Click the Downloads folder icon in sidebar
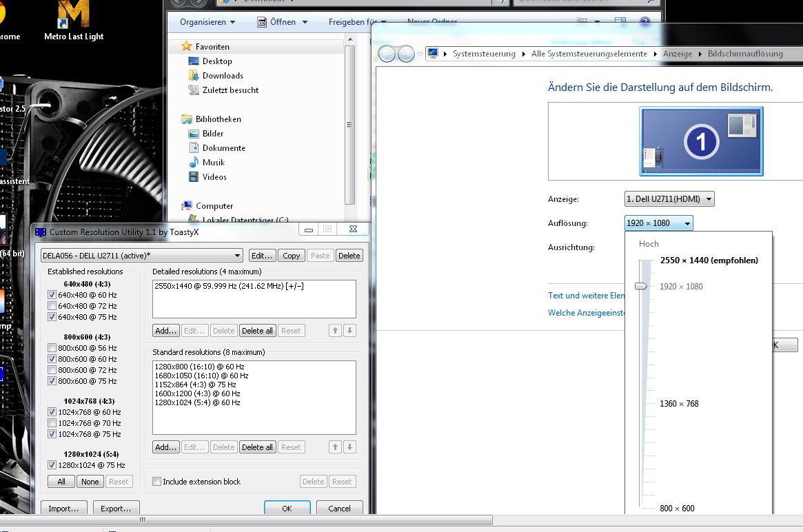This screenshot has width=803, height=532. coord(194,75)
